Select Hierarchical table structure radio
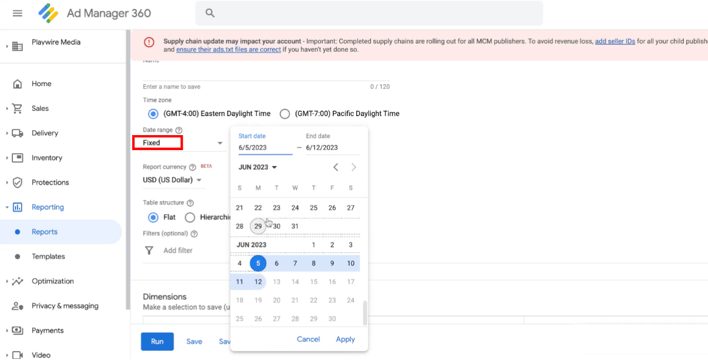 pyautogui.click(x=190, y=218)
